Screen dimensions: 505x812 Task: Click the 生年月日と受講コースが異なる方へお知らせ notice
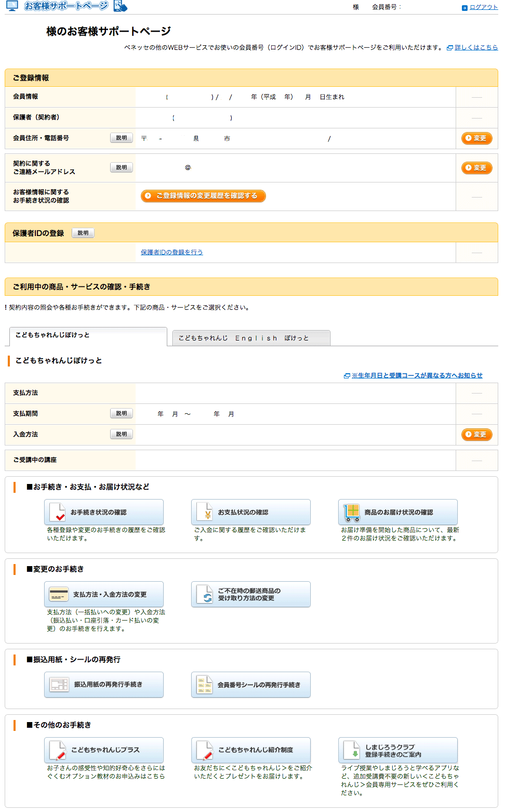(x=417, y=374)
